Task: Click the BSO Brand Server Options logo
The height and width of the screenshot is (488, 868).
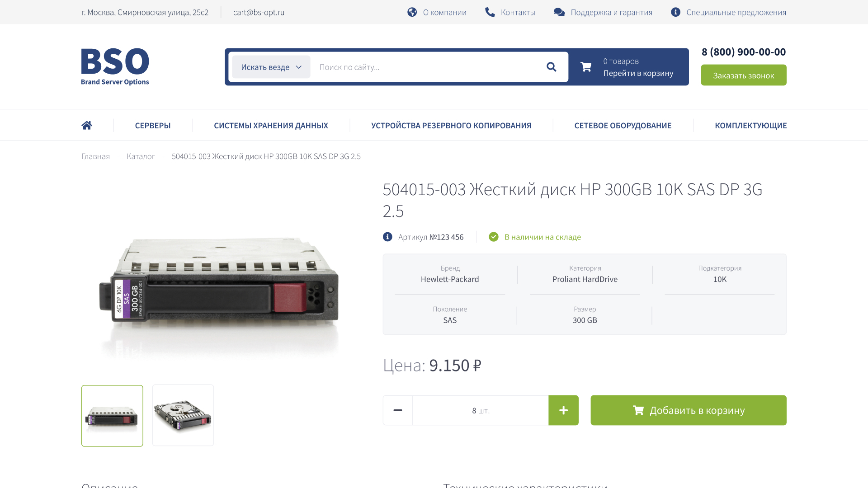Action: click(115, 67)
